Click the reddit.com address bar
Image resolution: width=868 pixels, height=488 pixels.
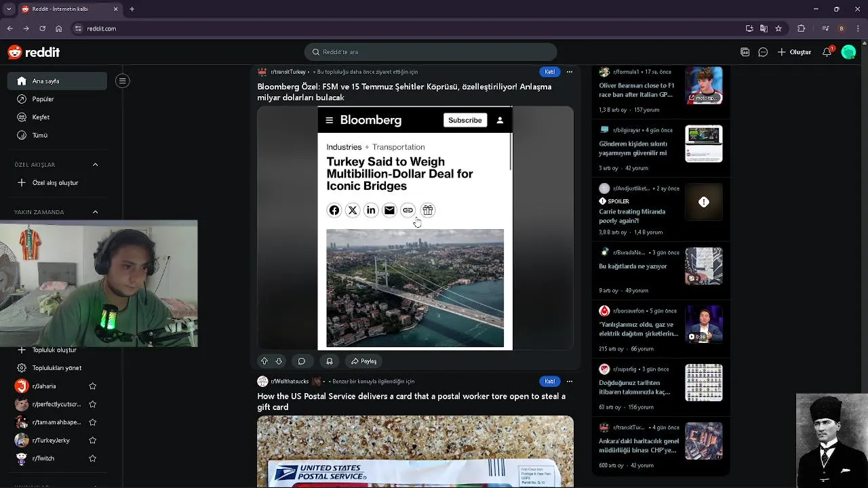[407, 28]
